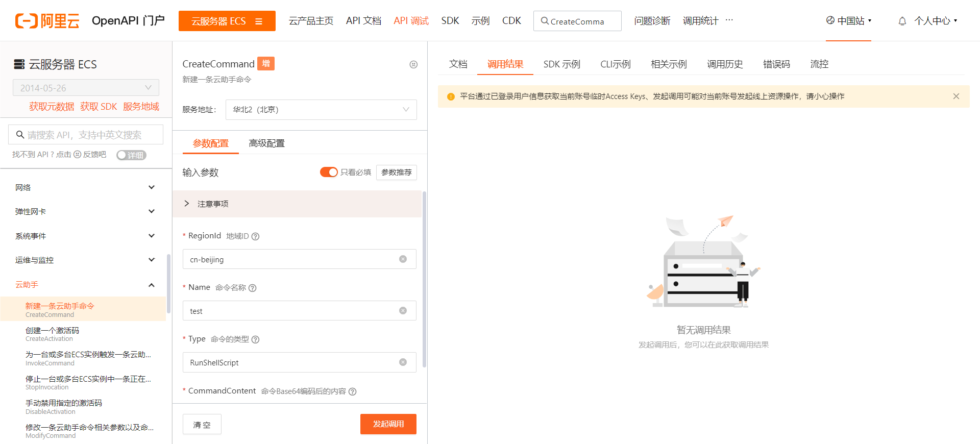Open the 相关示例 tab
980x444 pixels.
(669, 64)
